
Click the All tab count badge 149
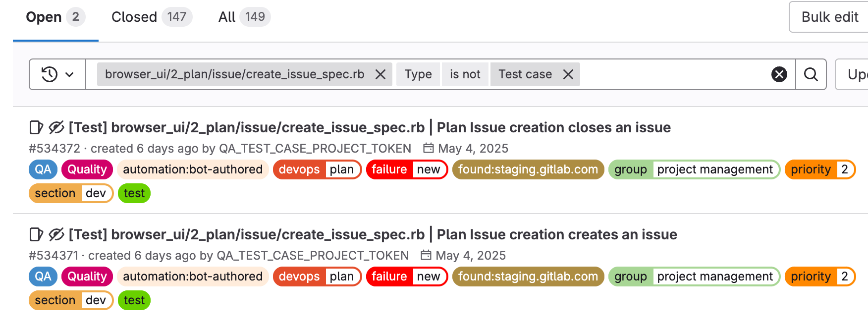pyautogui.click(x=255, y=17)
